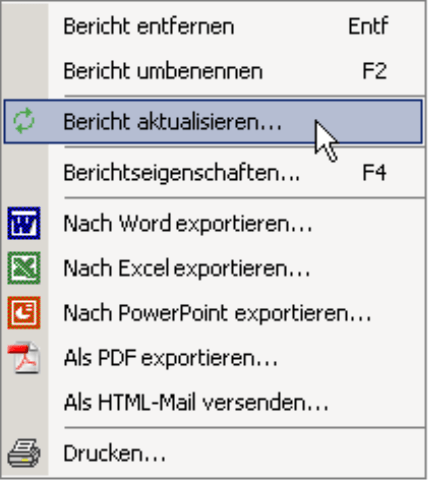Click the blue Word export icon

pyautogui.click(x=24, y=223)
